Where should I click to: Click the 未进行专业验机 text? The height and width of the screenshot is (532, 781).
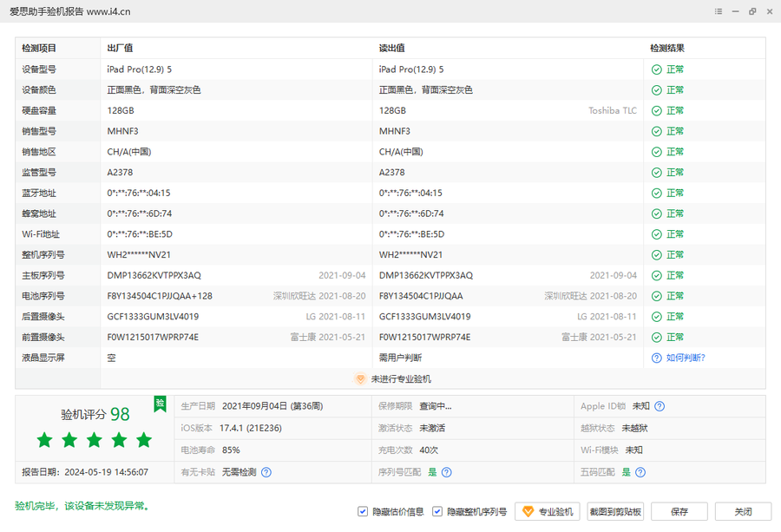[401, 379]
